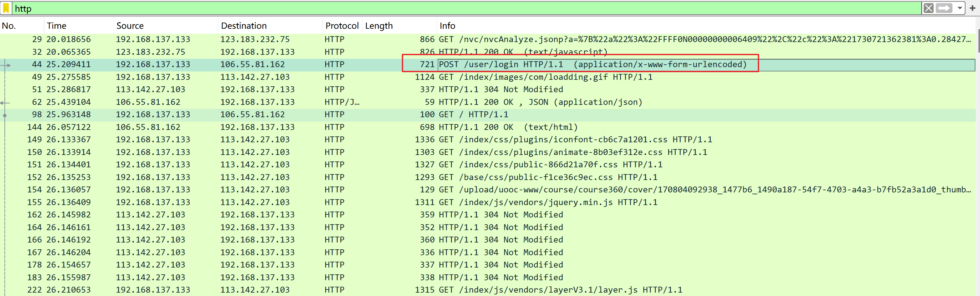Sort packets by Destination column header
Screen dimensions: 980x296
(x=271, y=25)
